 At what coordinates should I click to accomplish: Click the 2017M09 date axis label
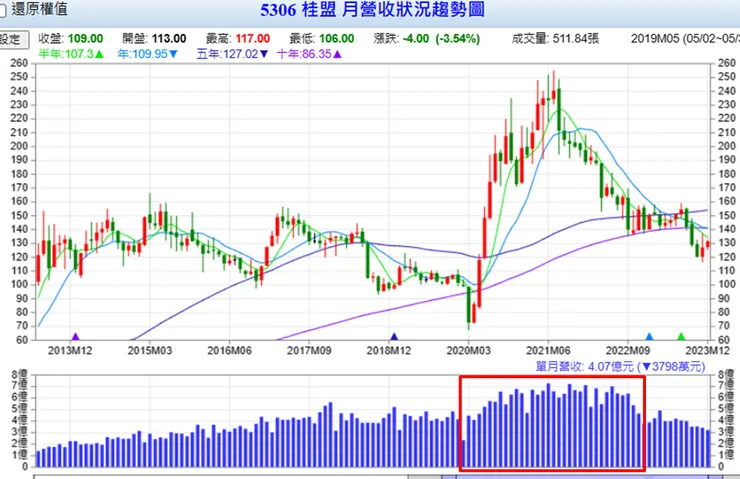[310, 351]
